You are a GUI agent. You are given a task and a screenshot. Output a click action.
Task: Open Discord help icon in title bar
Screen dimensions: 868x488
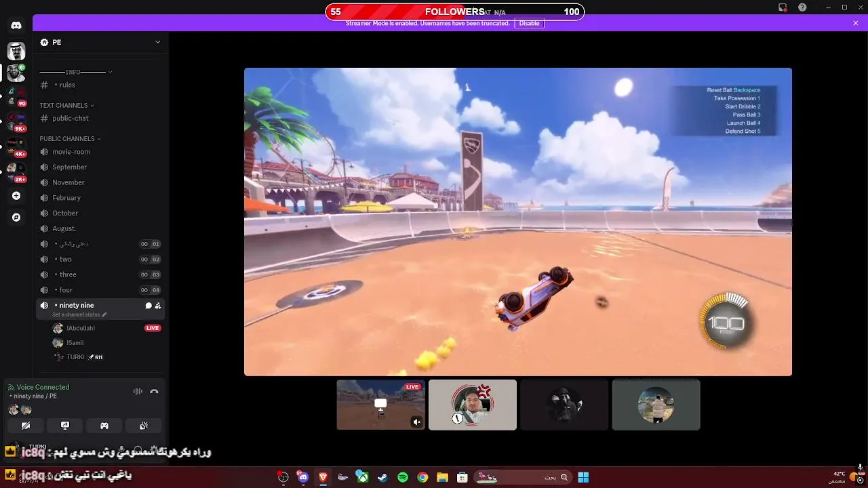(803, 7)
